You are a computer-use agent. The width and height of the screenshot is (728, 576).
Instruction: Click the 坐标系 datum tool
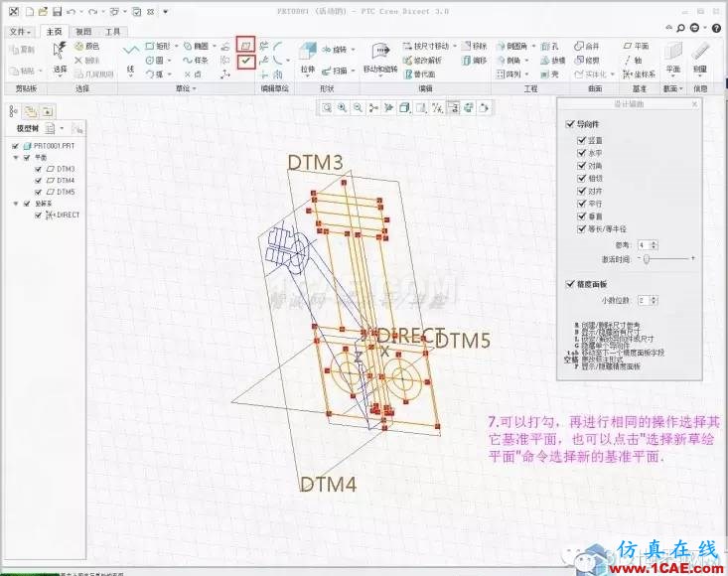click(640, 73)
